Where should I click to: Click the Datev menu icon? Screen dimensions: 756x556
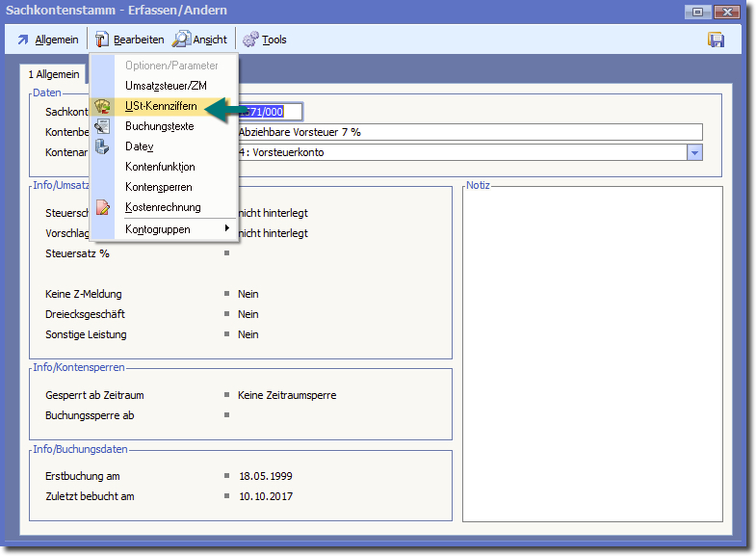[x=103, y=146]
